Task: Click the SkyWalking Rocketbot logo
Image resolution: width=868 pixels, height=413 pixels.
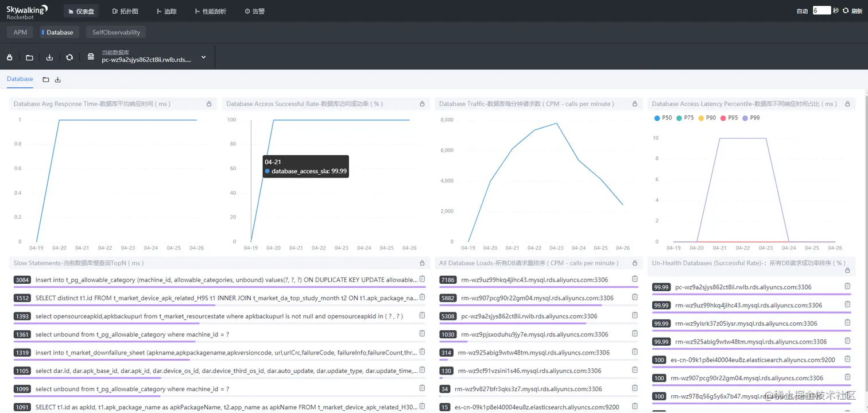Action: point(27,12)
